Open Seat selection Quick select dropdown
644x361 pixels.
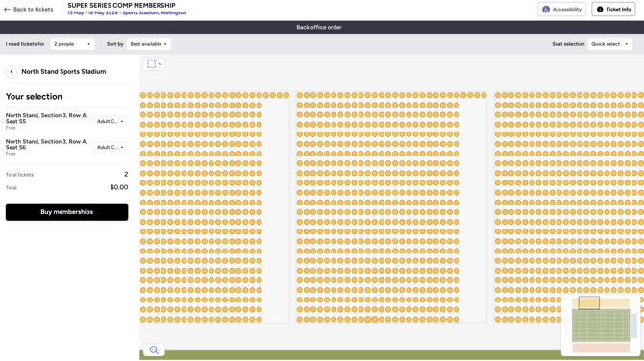pos(609,44)
